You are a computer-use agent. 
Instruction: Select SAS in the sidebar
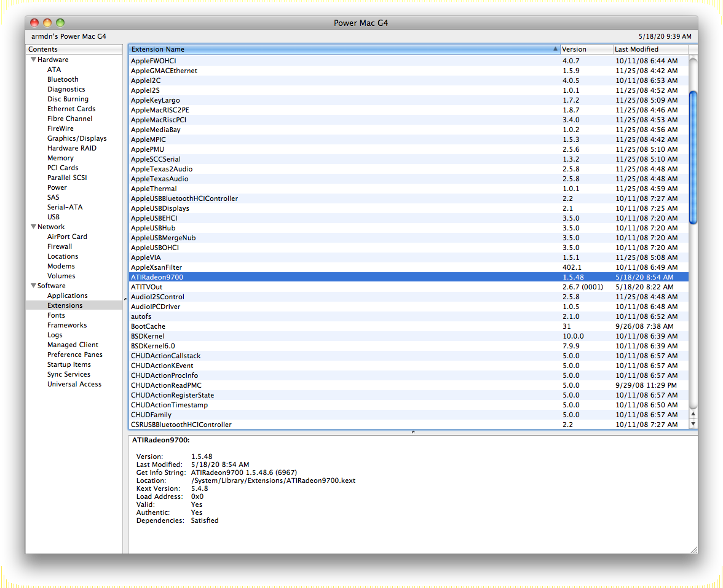pyautogui.click(x=53, y=197)
